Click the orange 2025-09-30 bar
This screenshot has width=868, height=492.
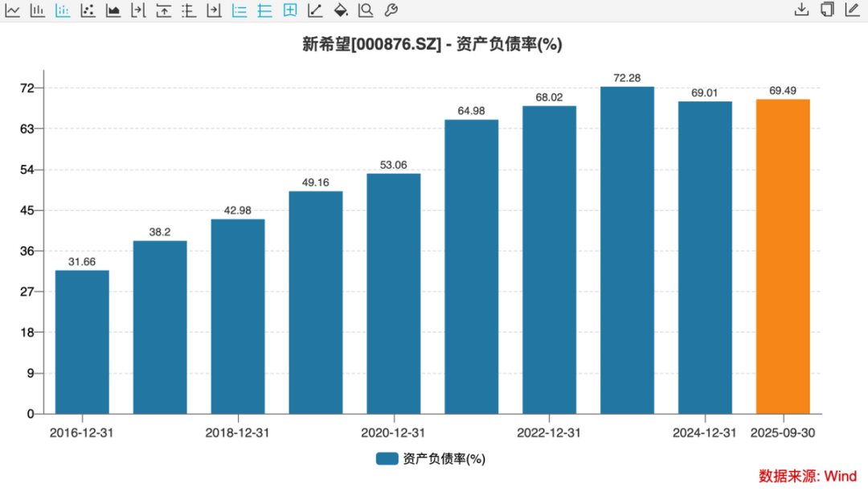(784, 256)
